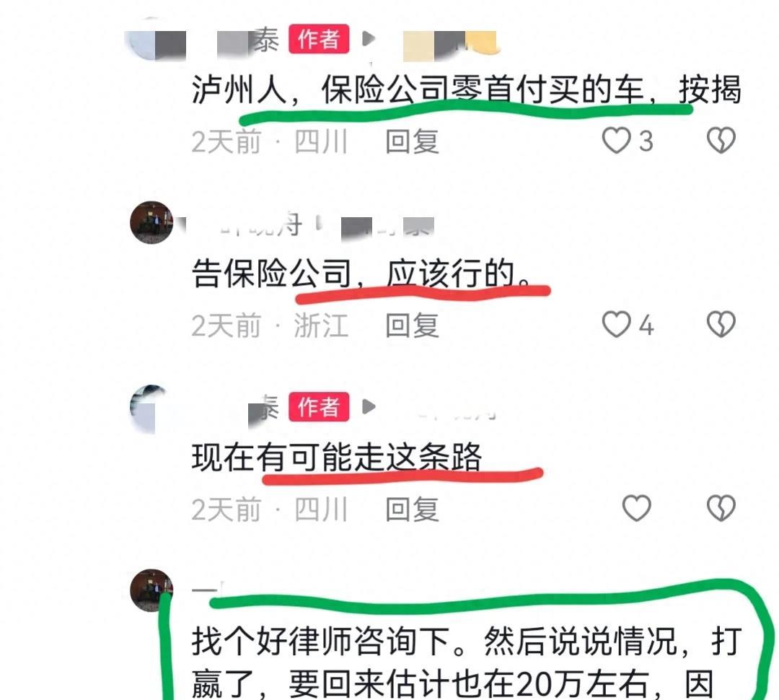This screenshot has width=779, height=700.
Task: Reply to the first 四川 comment
Action: [413, 141]
